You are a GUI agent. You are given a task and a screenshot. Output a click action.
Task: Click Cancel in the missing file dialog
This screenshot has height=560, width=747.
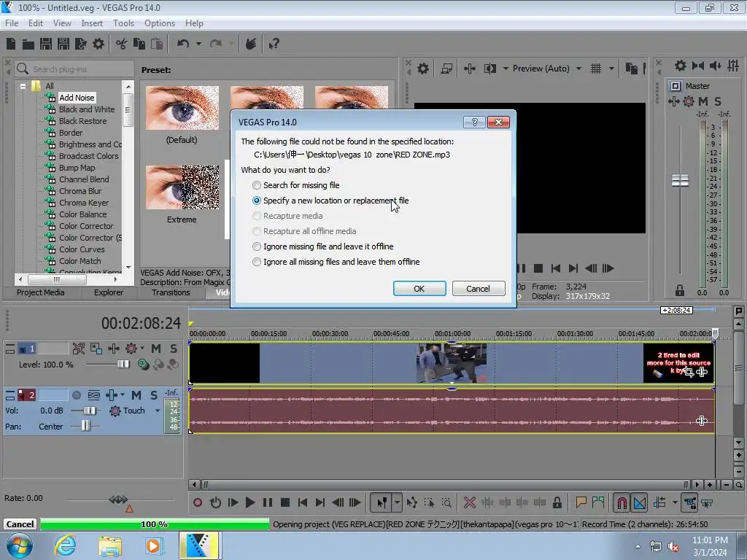point(479,289)
